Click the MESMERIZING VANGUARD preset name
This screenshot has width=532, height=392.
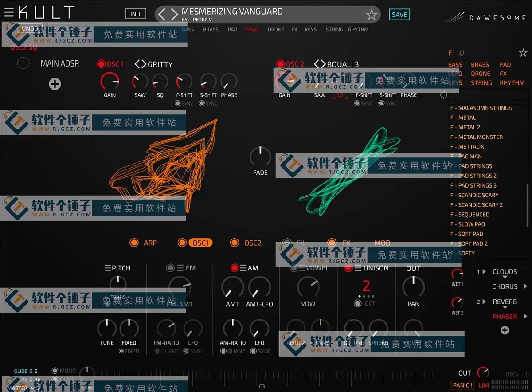232,12
